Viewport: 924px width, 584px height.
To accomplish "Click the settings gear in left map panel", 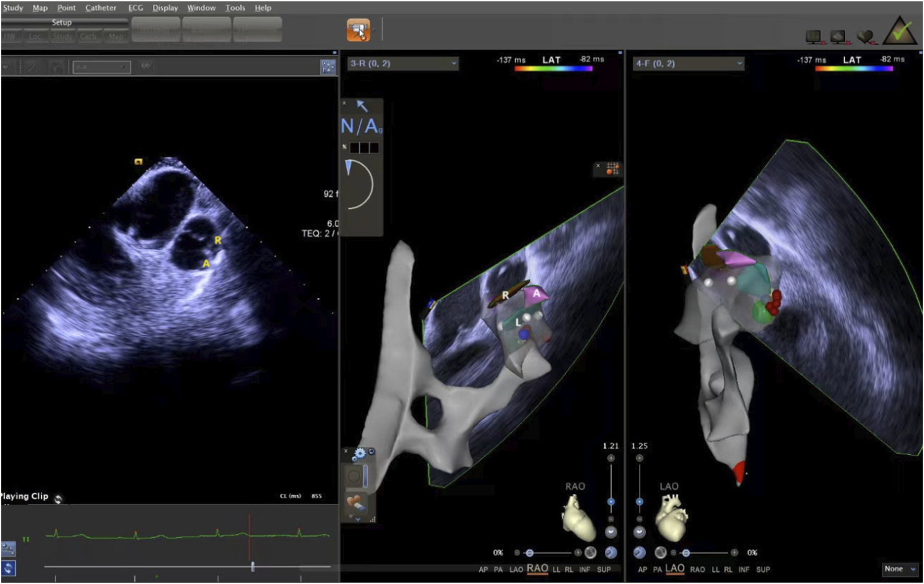I will tap(359, 454).
